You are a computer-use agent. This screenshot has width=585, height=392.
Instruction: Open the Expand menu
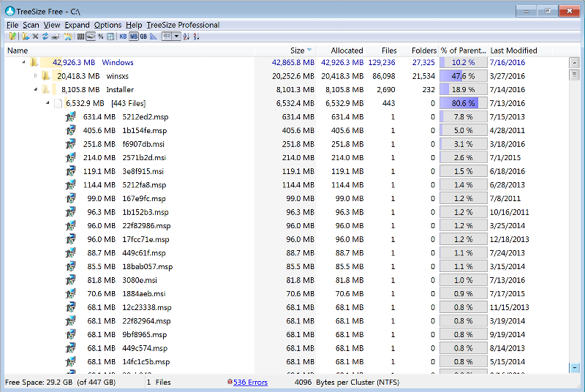pos(77,25)
